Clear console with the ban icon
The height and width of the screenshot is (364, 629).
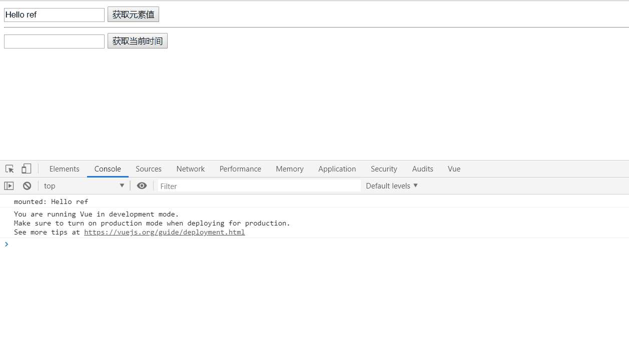pyautogui.click(x=27, y=186)
